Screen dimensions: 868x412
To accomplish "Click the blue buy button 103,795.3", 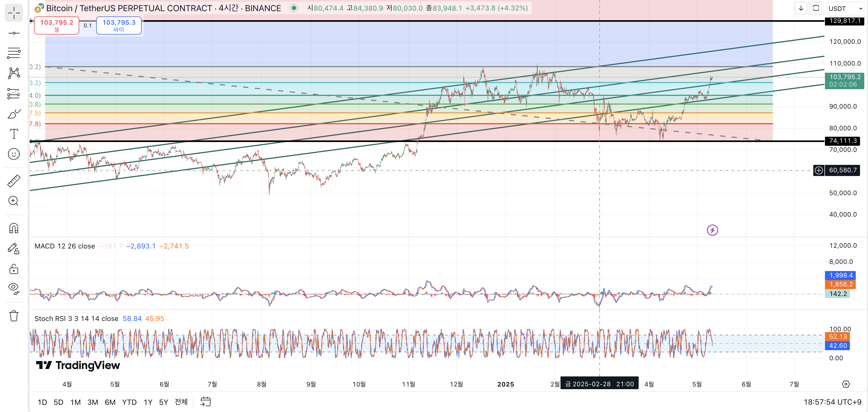I will pos(119,25).
